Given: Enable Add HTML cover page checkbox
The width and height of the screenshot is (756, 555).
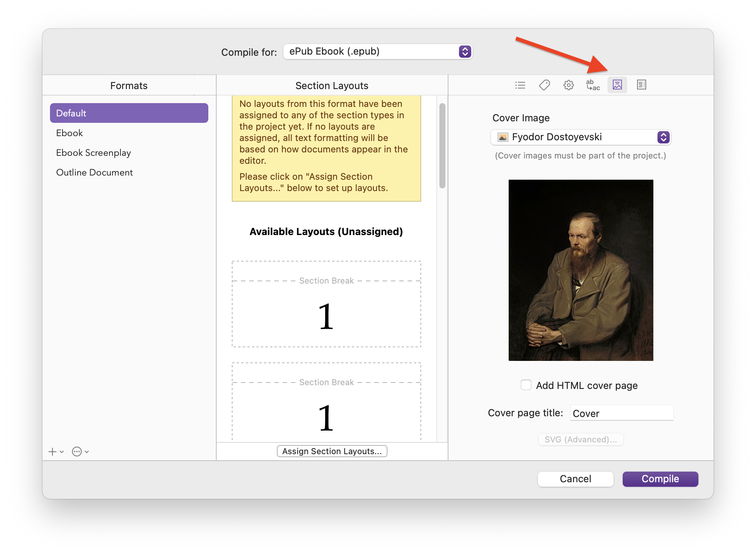Looking at the screenshot, I should 526,385.
